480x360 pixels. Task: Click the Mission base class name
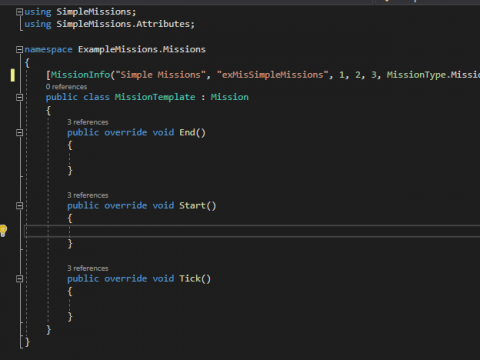point(229,97)
